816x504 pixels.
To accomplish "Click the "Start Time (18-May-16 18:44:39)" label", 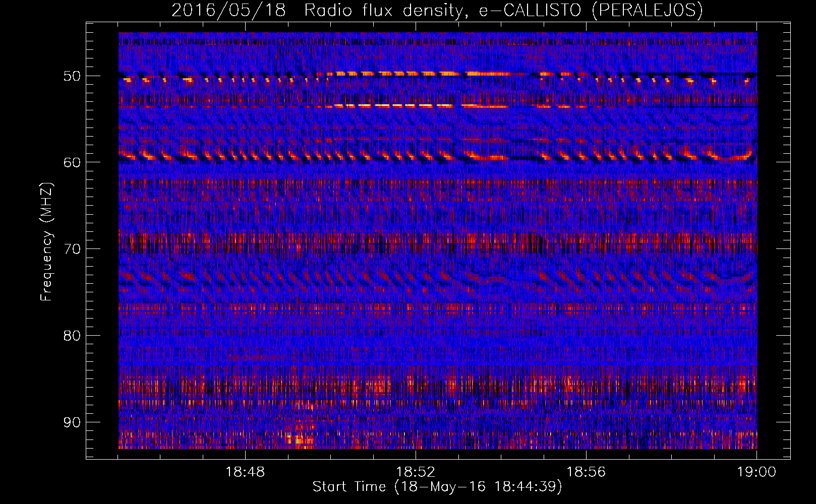I will pyautogui.click(x=437, y=487).
